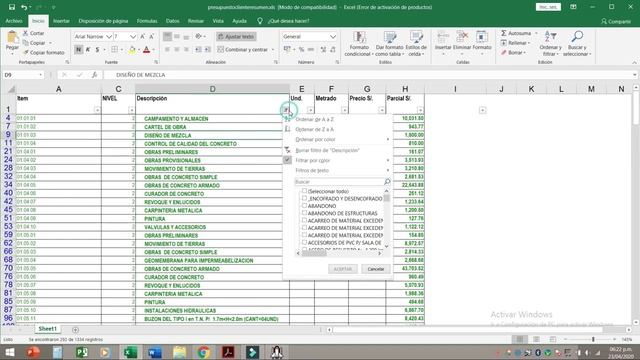Switch to Excel in the Windows taskbar
The image size is (640, 360).
pos(131,352)
